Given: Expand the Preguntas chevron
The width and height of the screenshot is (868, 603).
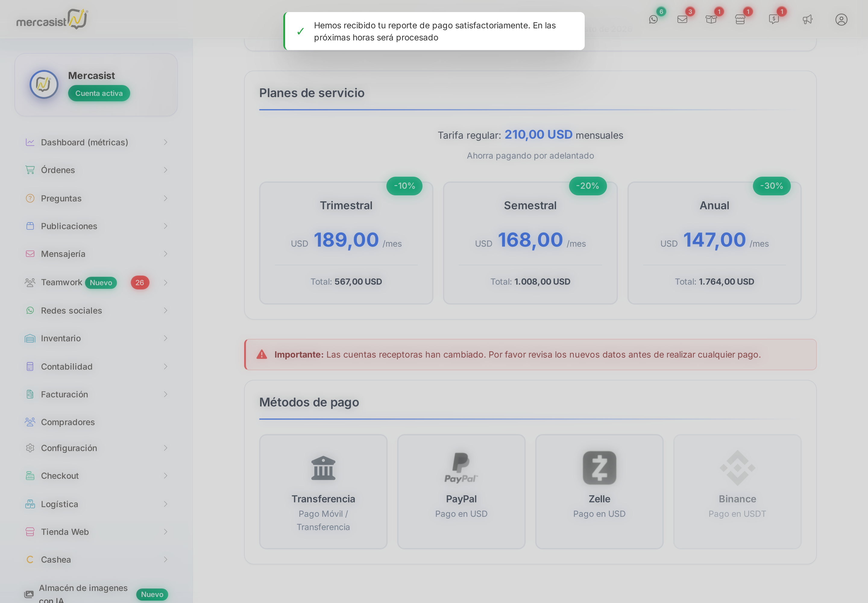Looking at the screenshot, I should coord(165,198).
